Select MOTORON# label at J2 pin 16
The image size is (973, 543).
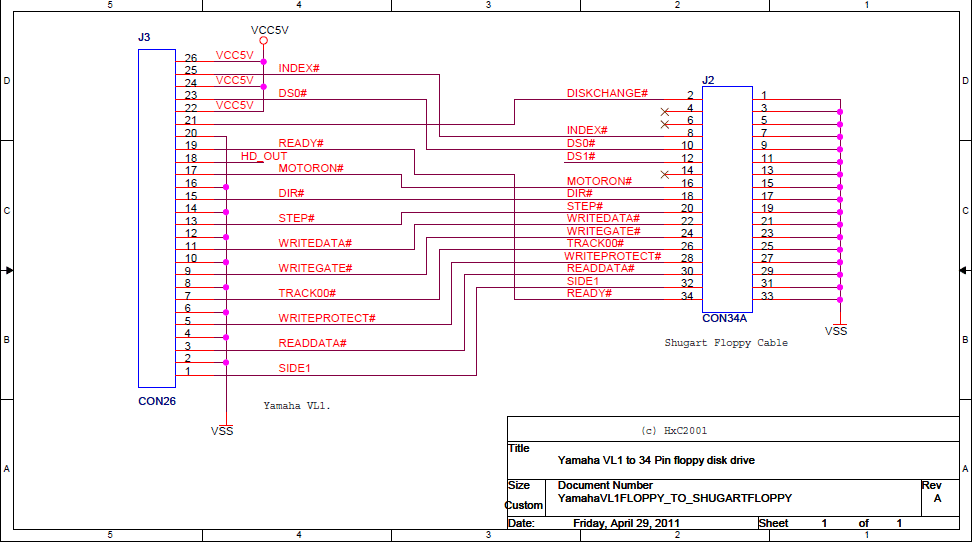pos(599,181)
